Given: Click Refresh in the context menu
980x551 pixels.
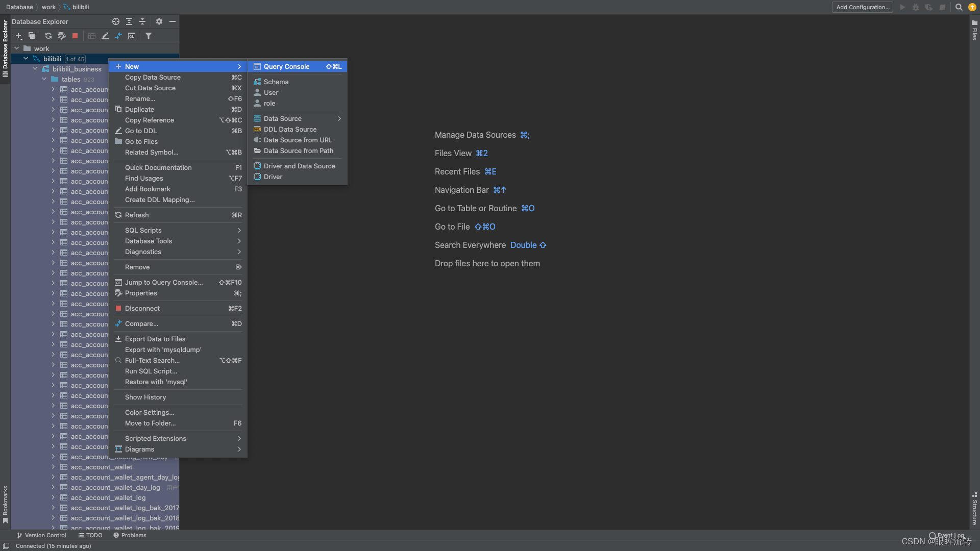Looking at the screenshot, I should tap(178, 215).
